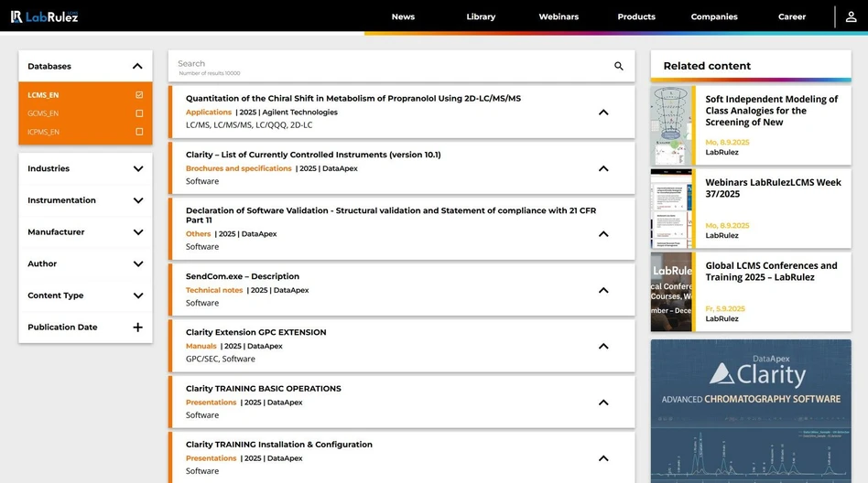Click the Technical notes label
This screenshot has width=868, height=483.
pyautogui.click(x=214, y=290)
